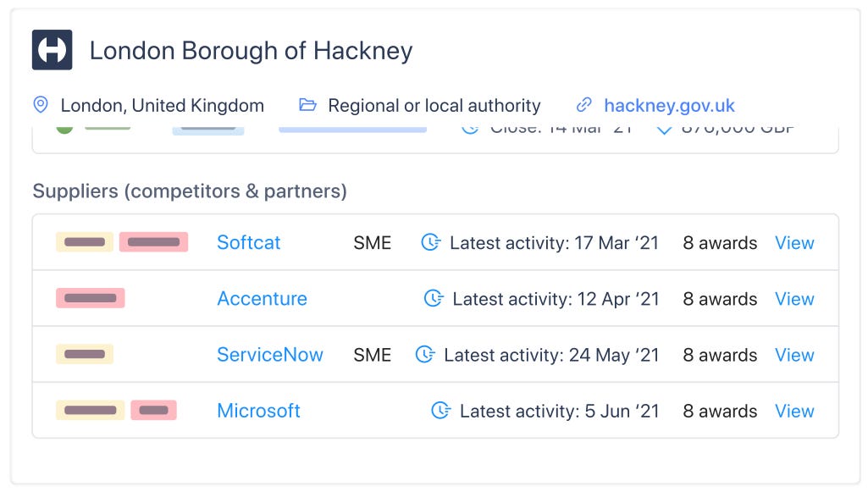Open the Microsoft supplier page
The width and height of the screenshot is (868, 492).
pyautogui.click(x=258, y=411)
